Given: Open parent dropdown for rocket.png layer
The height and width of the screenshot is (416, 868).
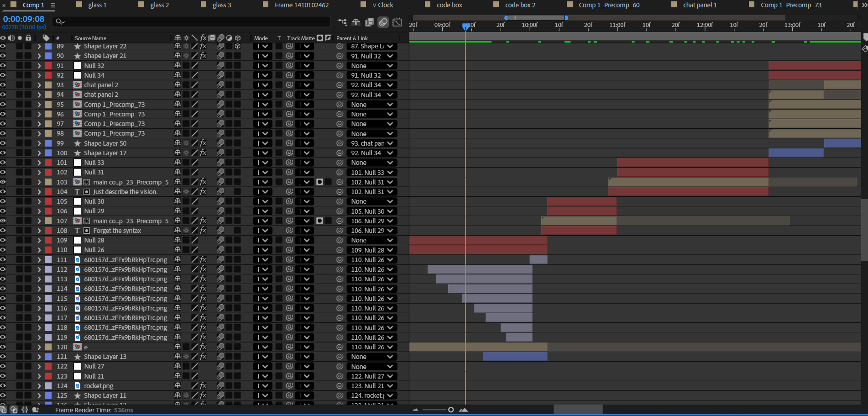Looking at the screenshot, I should coord(371,386).
